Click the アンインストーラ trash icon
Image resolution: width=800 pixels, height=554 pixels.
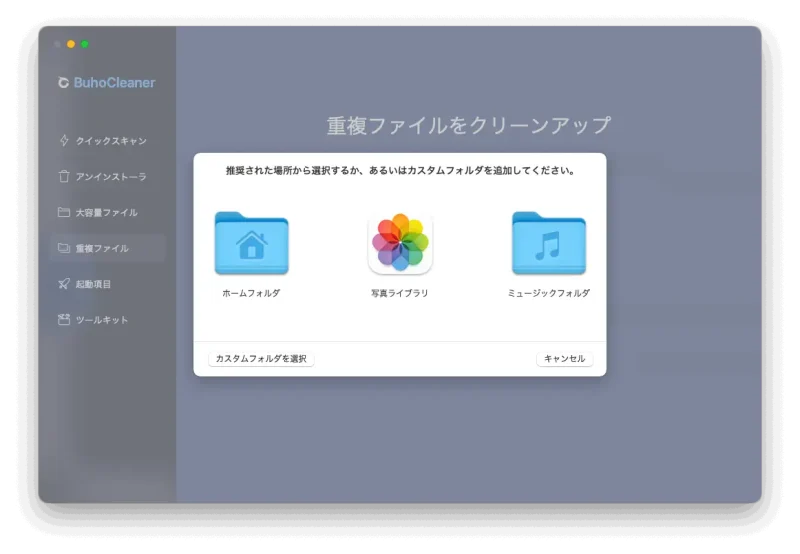coord(64,177)
